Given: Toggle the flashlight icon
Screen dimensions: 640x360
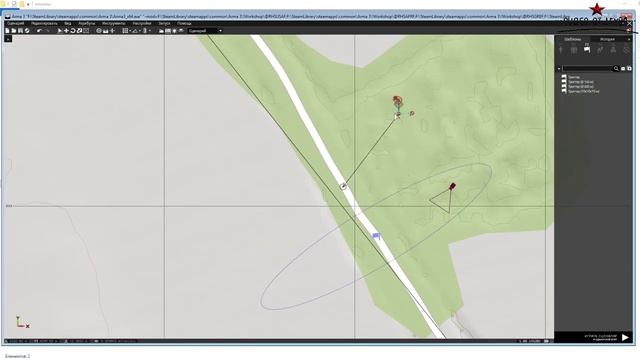Looking at the screenshot, I should (x=174, y=31).
